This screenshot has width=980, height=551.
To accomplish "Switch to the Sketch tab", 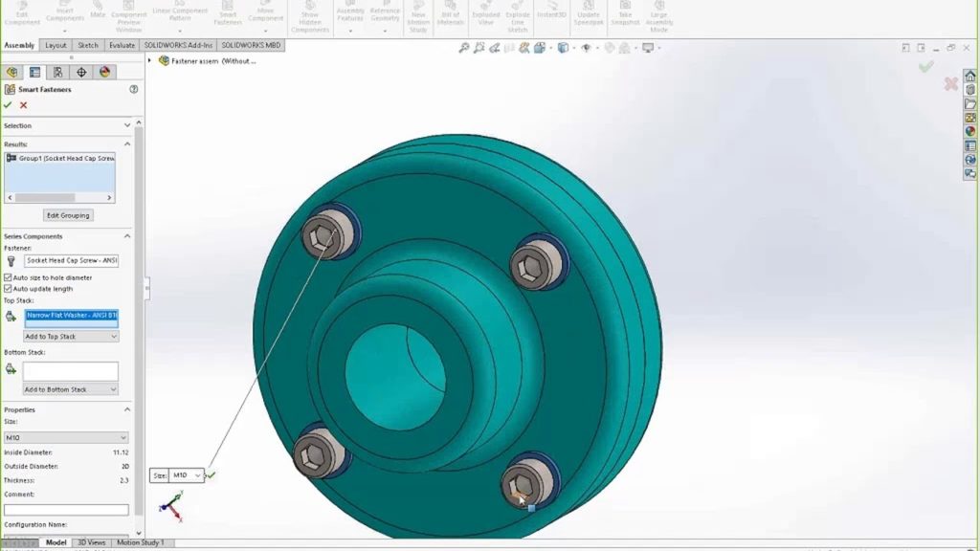I will coord(87,45).
